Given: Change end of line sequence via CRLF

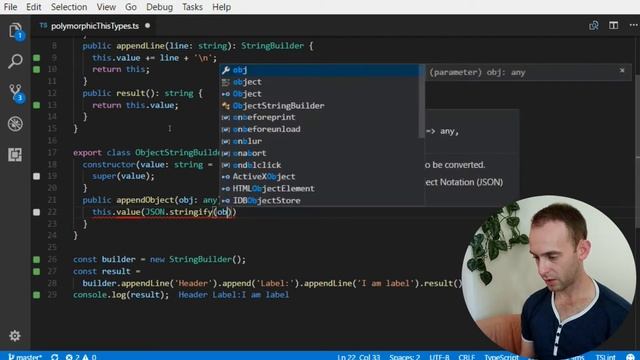Looking at the screenshot, I should click(x=467, y=357).
